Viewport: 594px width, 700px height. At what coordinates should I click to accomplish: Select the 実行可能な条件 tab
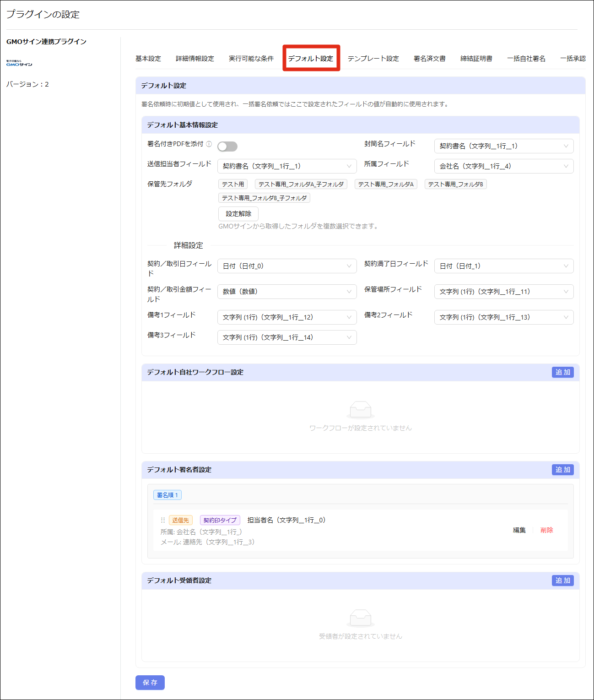coord(251,59)
